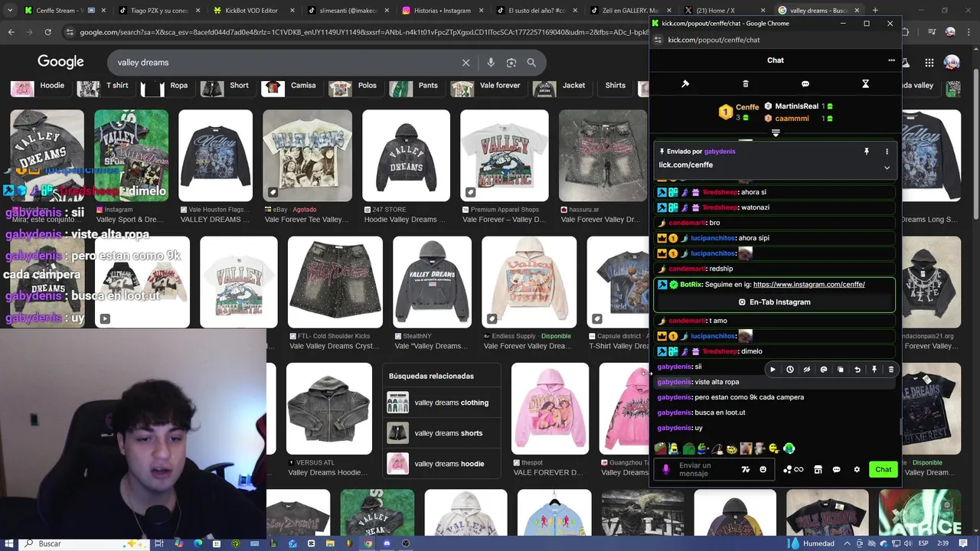Open the instagram.com/cenffe link in chat
980x551 pixels.
tap(808, 284)
